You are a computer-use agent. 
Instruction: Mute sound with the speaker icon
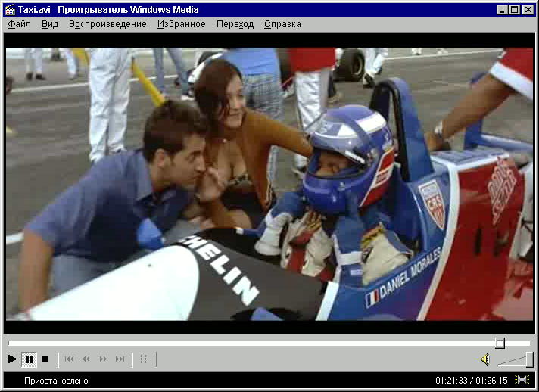coord(485,359)
